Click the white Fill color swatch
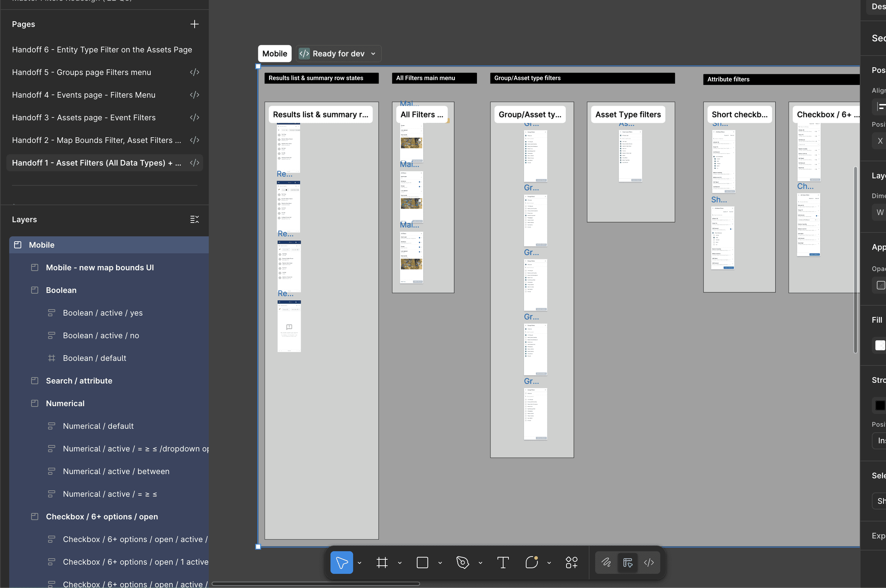886x588 pixels. pyautogui.click(x=880, y=345)
